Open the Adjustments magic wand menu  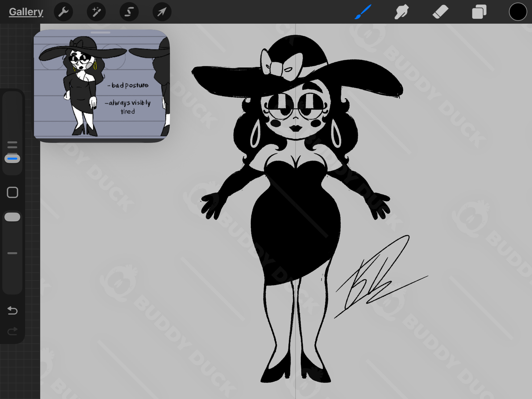(96, 12)
